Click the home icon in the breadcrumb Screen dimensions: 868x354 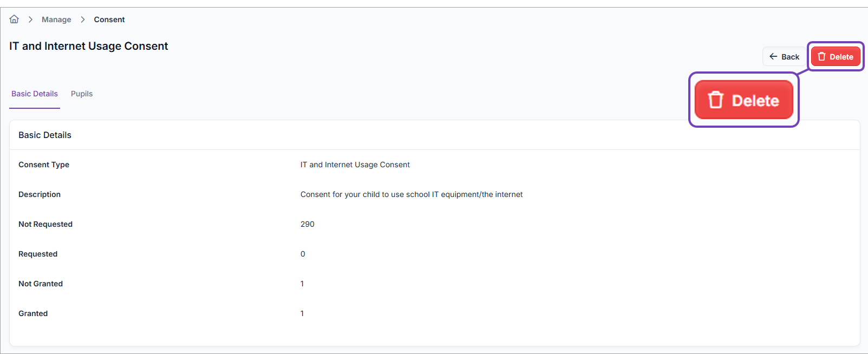[x=14, y=19]
